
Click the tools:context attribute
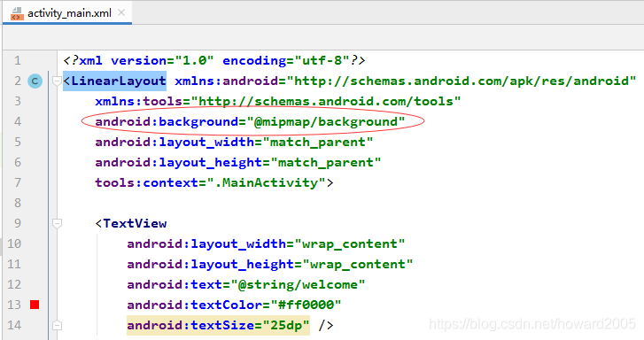tap(147, 182)
